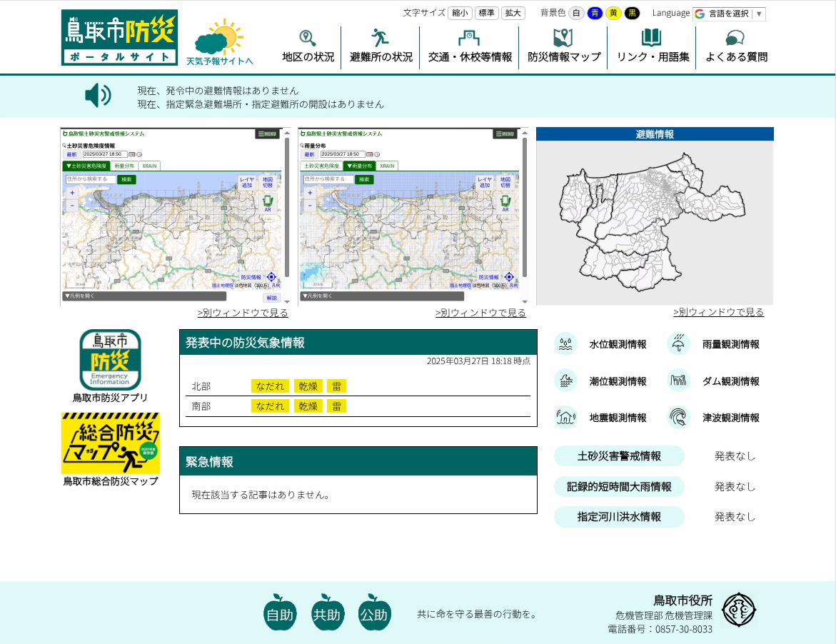Select XRAIN tab in left map panel
The height and width of the screenshot is (644, 836).
pyautogui.click(x=149, y=166)
